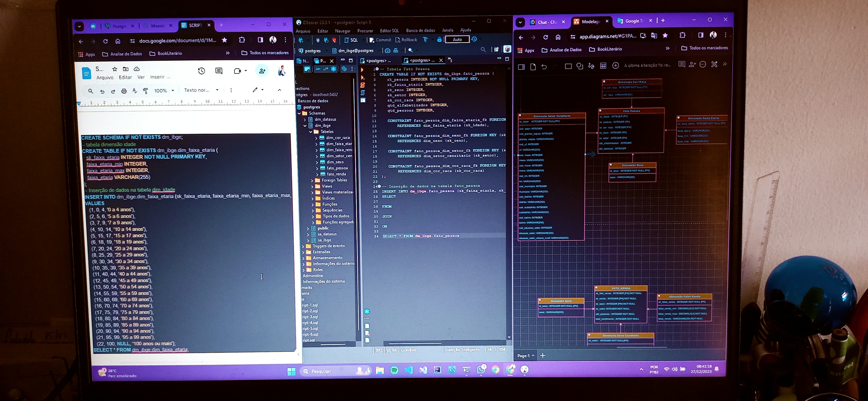Hide the Google Docs menus with collapse arrow
The width and height of the screenshot is (868, 401).
coord(279,90)
